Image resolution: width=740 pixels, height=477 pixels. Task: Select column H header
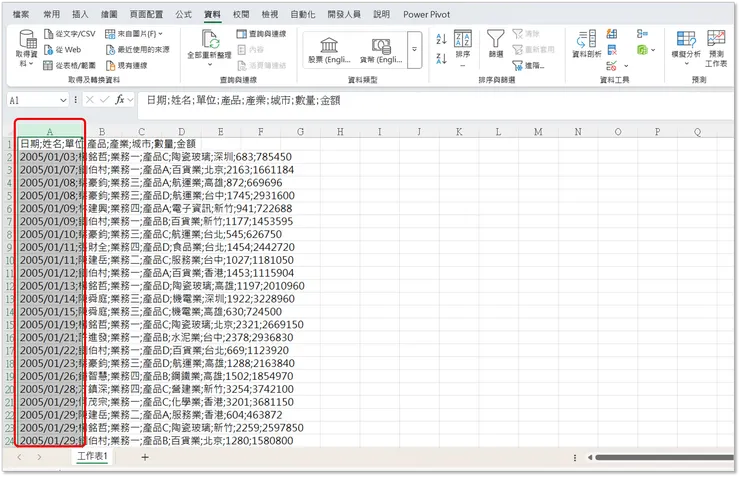(340, 132)
